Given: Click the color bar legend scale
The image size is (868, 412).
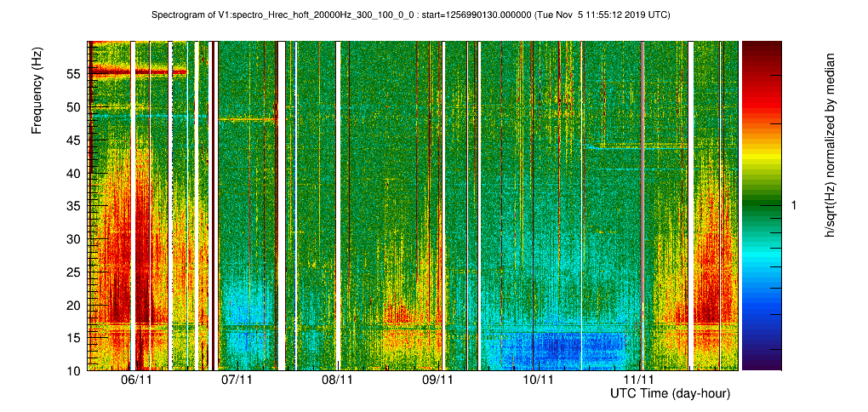Looking at the screenshot, I should pyautogui.click(x=761, y=205).
